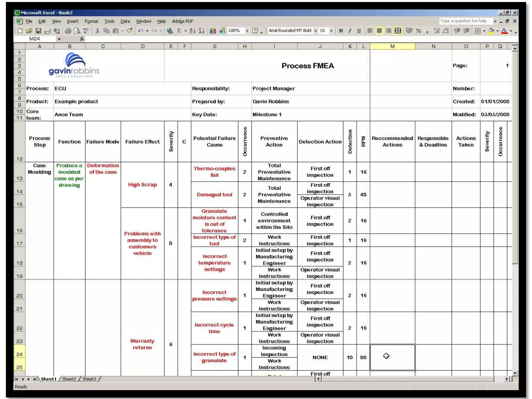The width and height of the screenshot is (532, 399).
Task: Toggle Bold formatting button
Action: pos(341,31)
